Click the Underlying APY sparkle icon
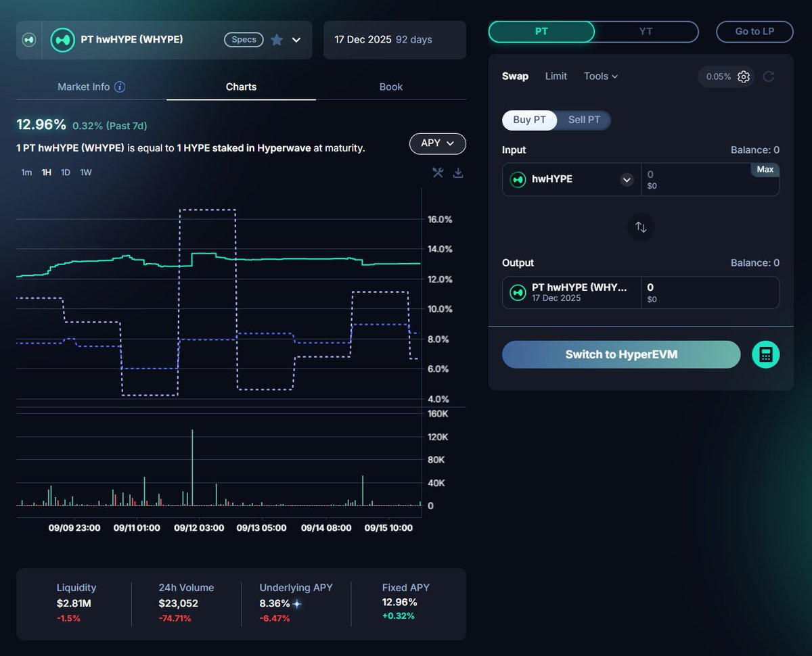Image resolution: width=812 pixels, height=656 pixels. 297,603
